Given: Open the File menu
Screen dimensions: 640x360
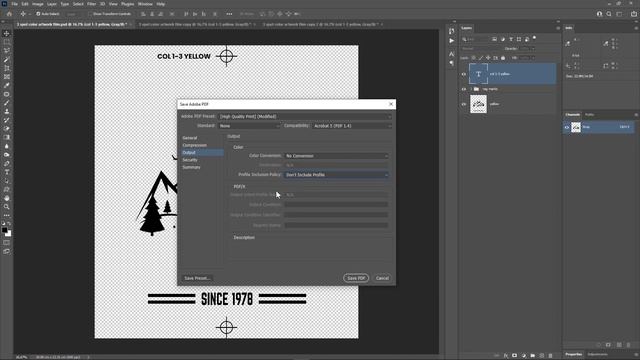Looking at the screenshot, I should coord(14,4).
